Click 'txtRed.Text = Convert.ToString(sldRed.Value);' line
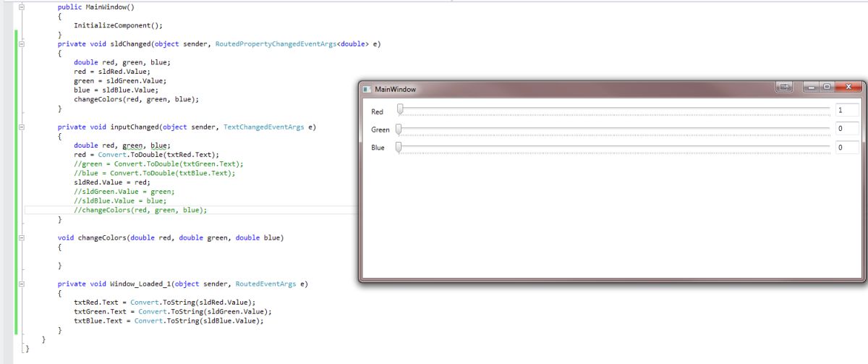This screenshot has height=364, width=868. (x=164, y=302)
